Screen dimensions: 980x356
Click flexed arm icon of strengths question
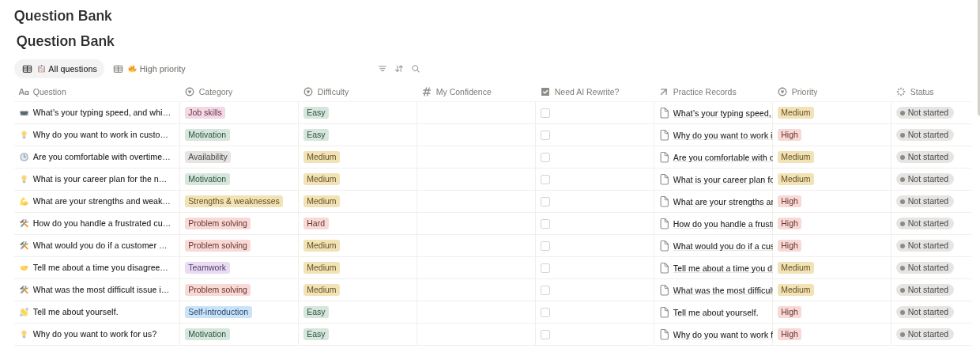point(24,202)
